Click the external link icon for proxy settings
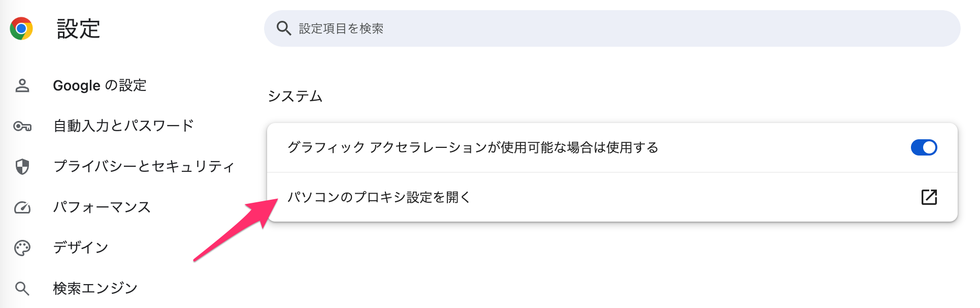980x308 pixels. [929, 197]
